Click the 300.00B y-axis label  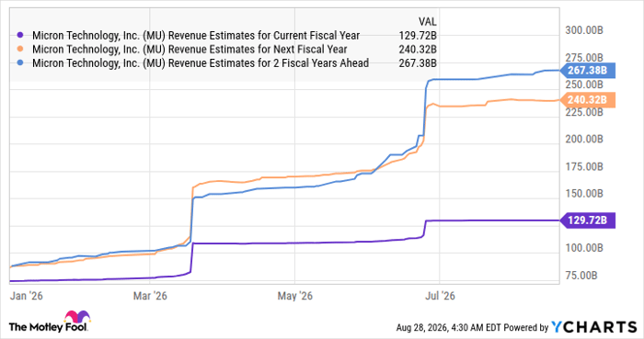pos(584,30)
